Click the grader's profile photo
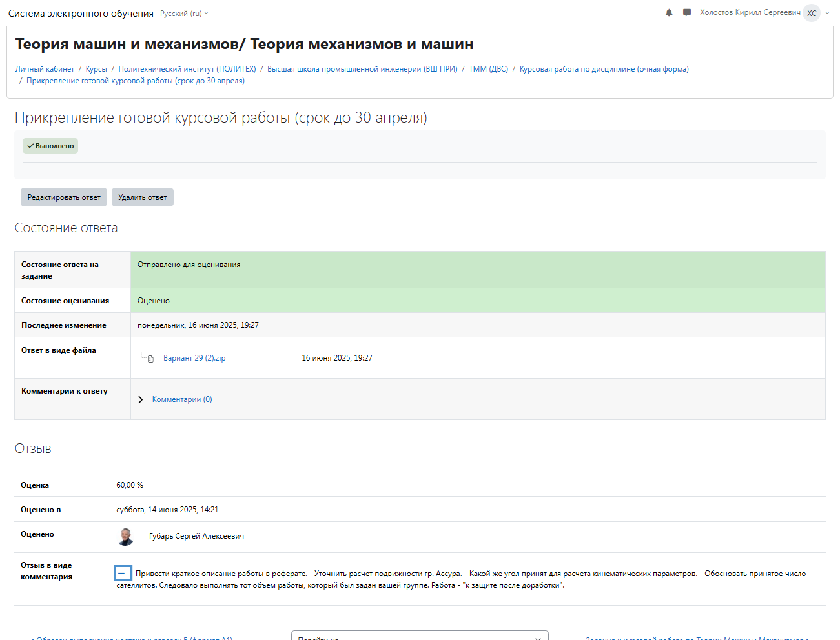The height and width of the screenshot is (640, 840). [126, 536]
